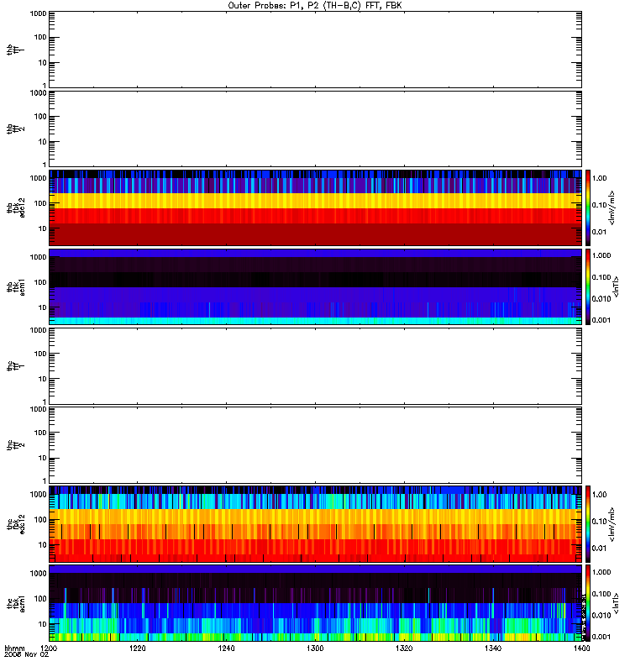Click the 1300 time axis label
Image resolution: width=630 pixels, height=672 pixels.
click(315, 648)
